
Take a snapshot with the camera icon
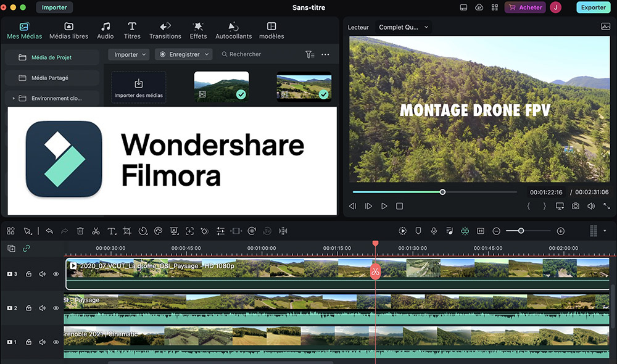click(x=575, y=206)
